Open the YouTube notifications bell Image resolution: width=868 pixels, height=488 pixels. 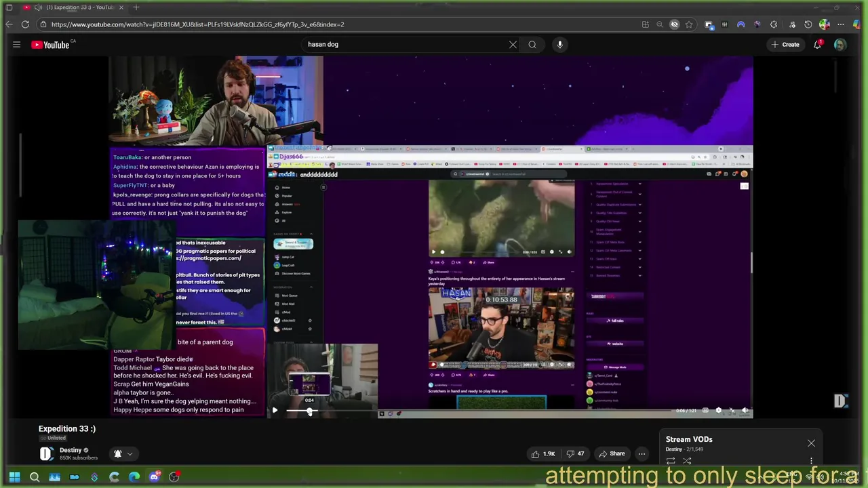[x=818, y=45]
